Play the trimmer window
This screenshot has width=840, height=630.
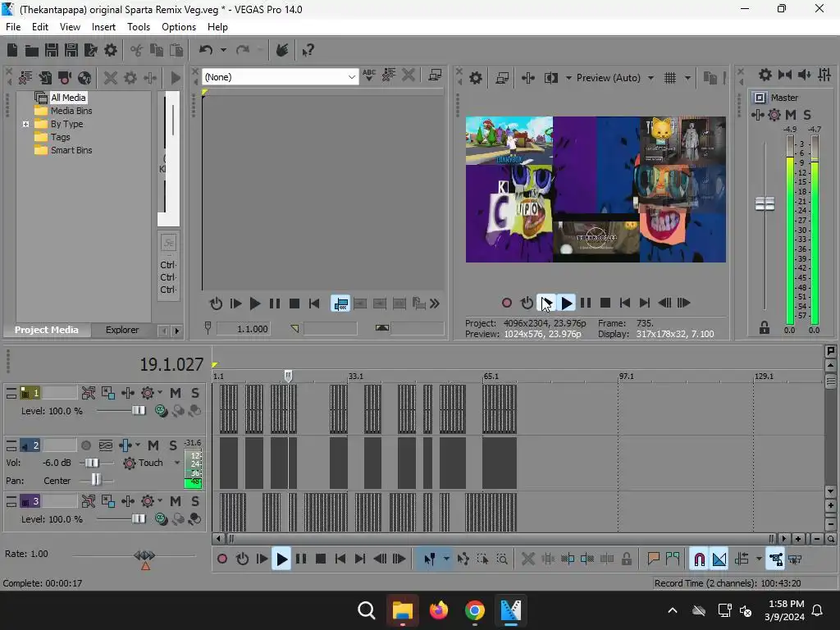pos(255,304)
